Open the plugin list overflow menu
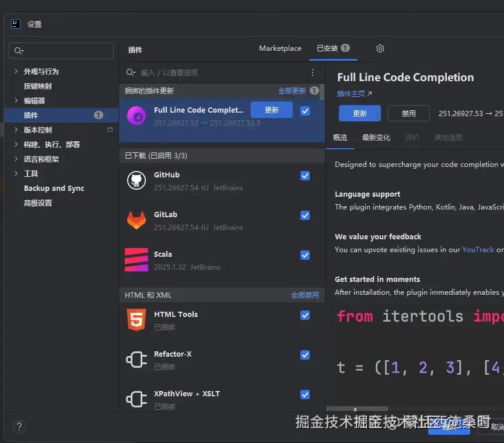Viewport: 504px width, 443px height. 313,72
